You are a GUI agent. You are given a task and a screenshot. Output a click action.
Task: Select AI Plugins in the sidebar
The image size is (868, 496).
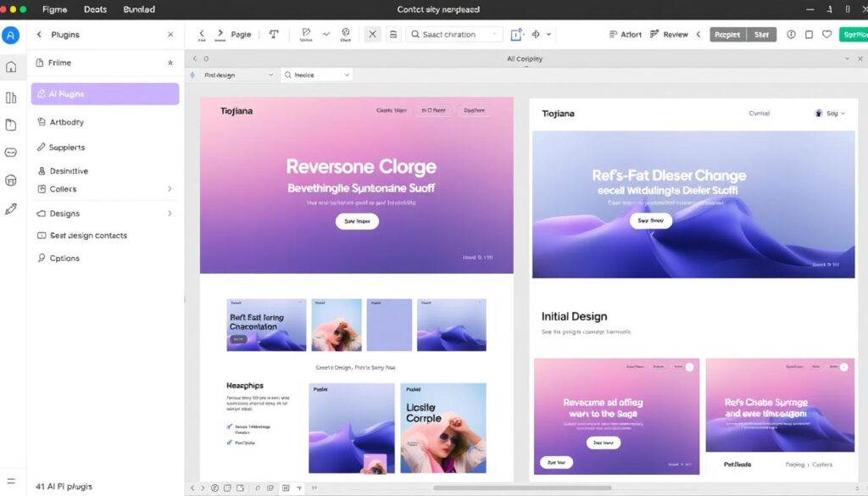[x=105, y=94]
